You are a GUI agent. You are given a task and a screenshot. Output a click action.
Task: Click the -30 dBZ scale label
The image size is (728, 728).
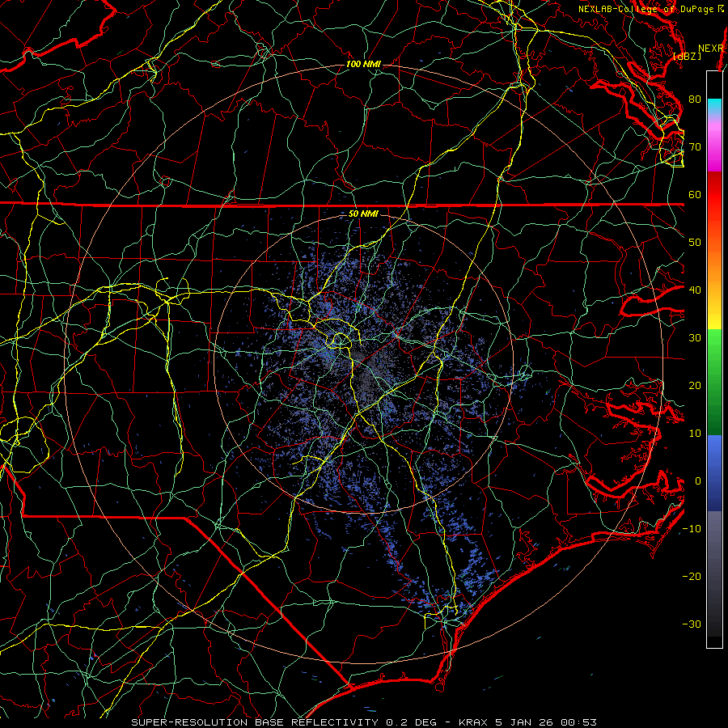[x=692, y=624]
